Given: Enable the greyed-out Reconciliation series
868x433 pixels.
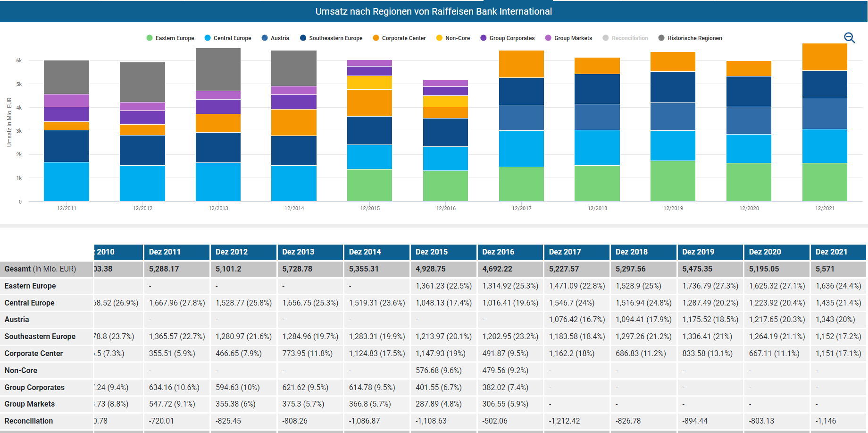Looking at the screenshot, I should tap(625, 38).
